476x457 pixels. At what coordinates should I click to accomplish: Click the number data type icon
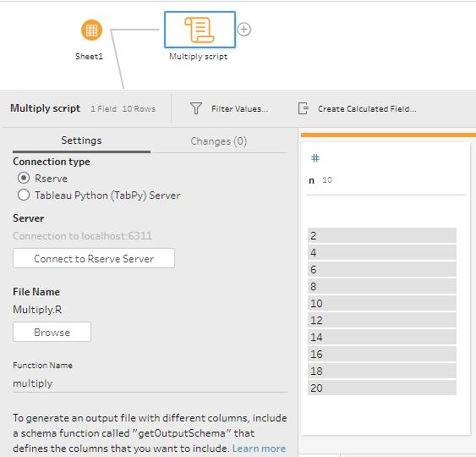coord(315,158)
